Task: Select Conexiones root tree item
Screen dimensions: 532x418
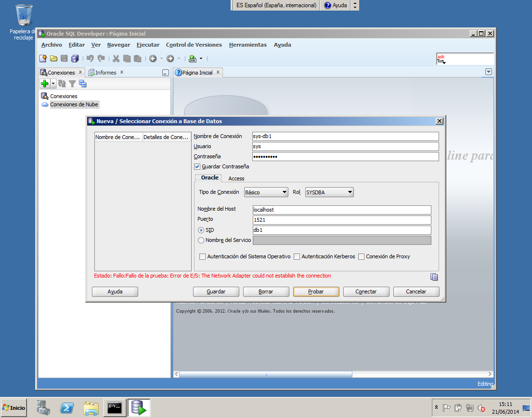Action: pyautogui.click(x=64, y=96)
